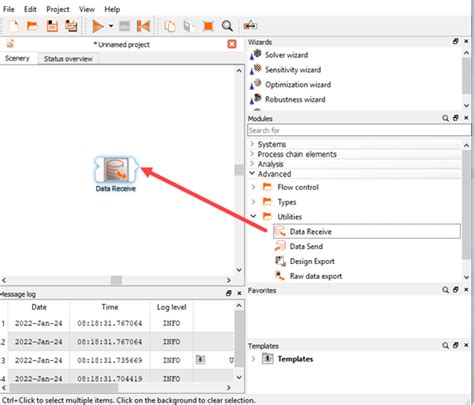Viewport: 474px width, 405px height.
Task: Expand the Flow control folder
Action: pos(253,187)
